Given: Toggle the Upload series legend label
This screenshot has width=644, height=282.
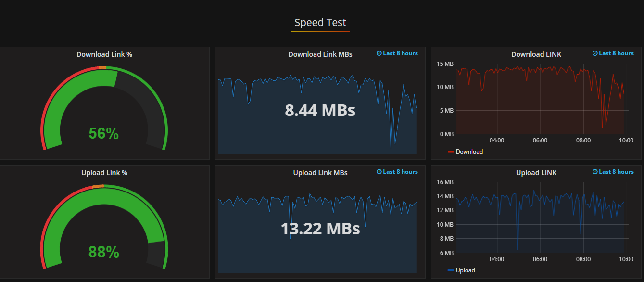Looking at the screenshot, I should pos(466,270).
